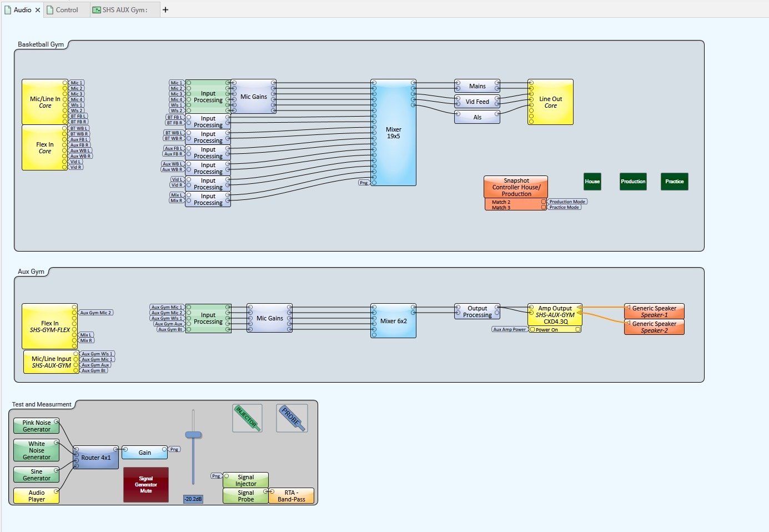The height and width of the screenshot is (532, 769).
Task: Activate the green Practice button
Action: (x=675, y=182)
